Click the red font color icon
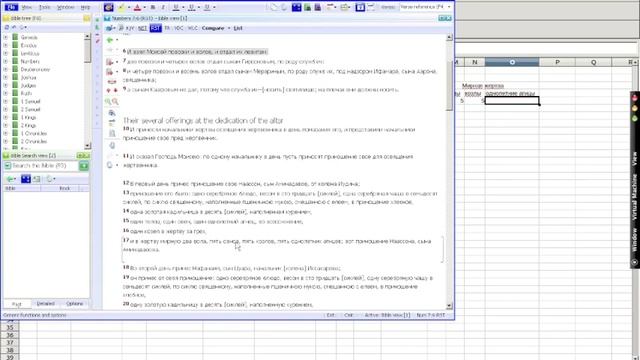 coord(138,7)
